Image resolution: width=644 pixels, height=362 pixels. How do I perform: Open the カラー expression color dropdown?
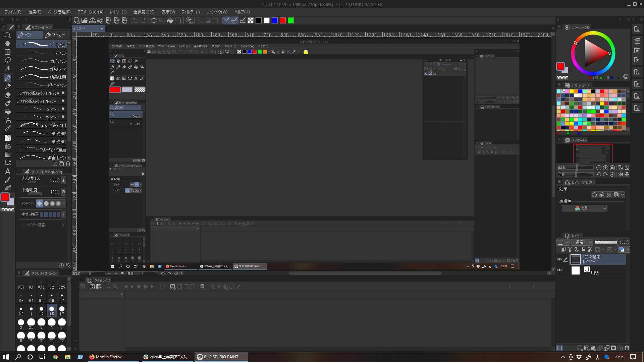pyautogui.click(x=584, y=208)
